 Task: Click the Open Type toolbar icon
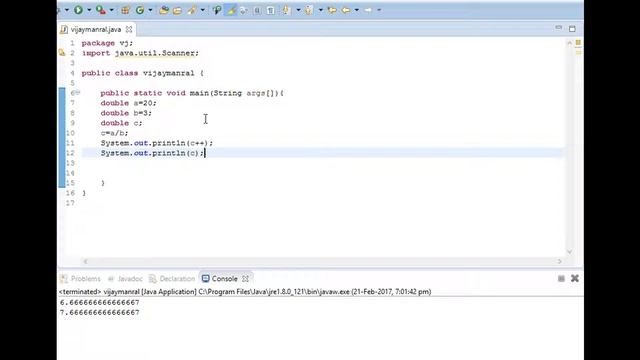[x=164, y=10]
